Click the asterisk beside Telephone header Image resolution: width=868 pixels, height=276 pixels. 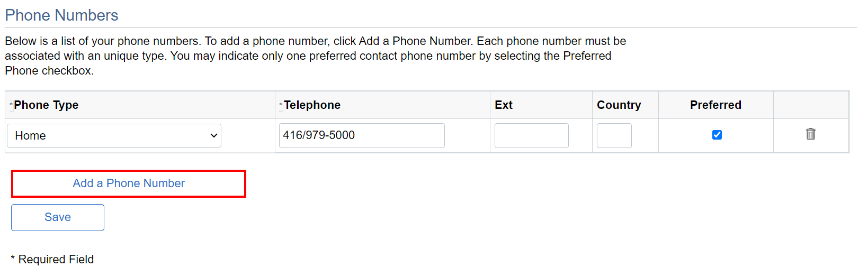click(281, 105)
